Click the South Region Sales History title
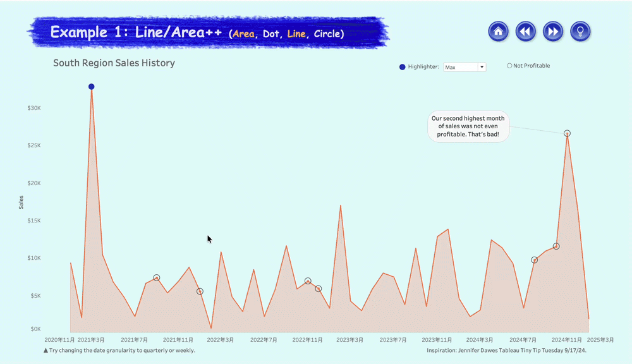This screenshot has width=632, height=364. tap(114, 63)
